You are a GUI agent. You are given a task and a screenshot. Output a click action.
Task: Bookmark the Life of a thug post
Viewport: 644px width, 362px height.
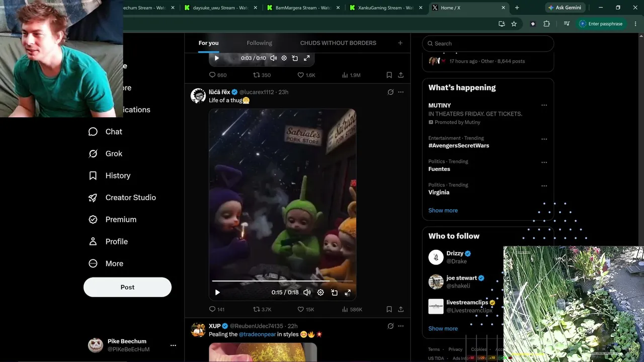point(389,309)
